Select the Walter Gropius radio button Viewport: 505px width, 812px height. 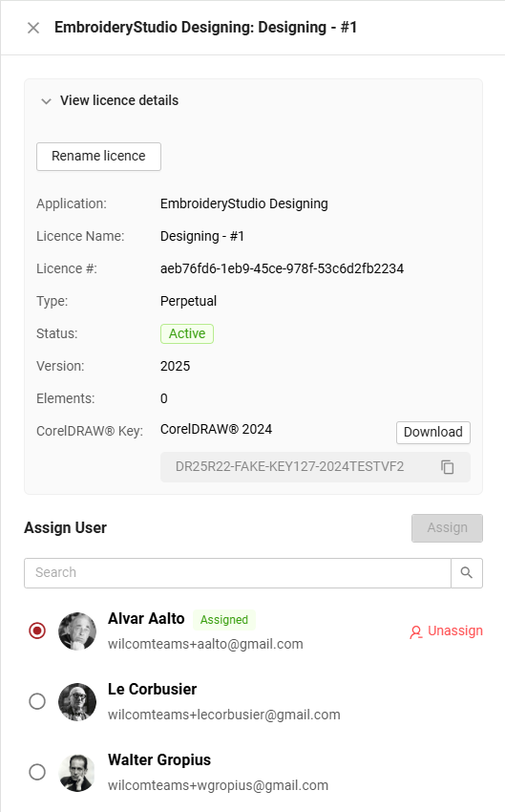pyautogui.click(x=37, y=772)
